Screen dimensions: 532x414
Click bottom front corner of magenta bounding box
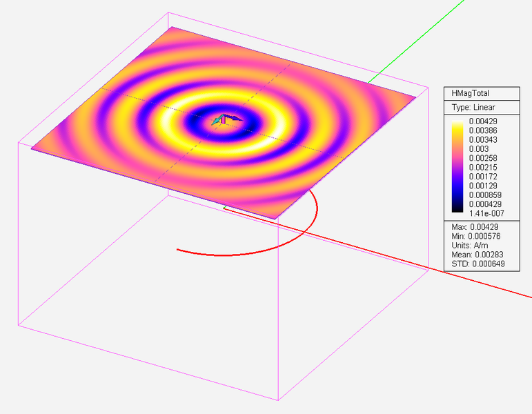click(277, 400)
